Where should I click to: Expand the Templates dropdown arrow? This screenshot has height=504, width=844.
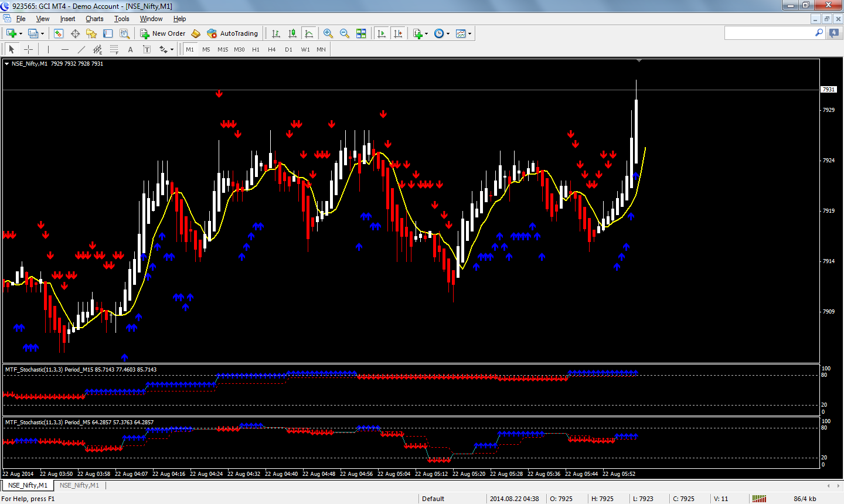[469, 33]
